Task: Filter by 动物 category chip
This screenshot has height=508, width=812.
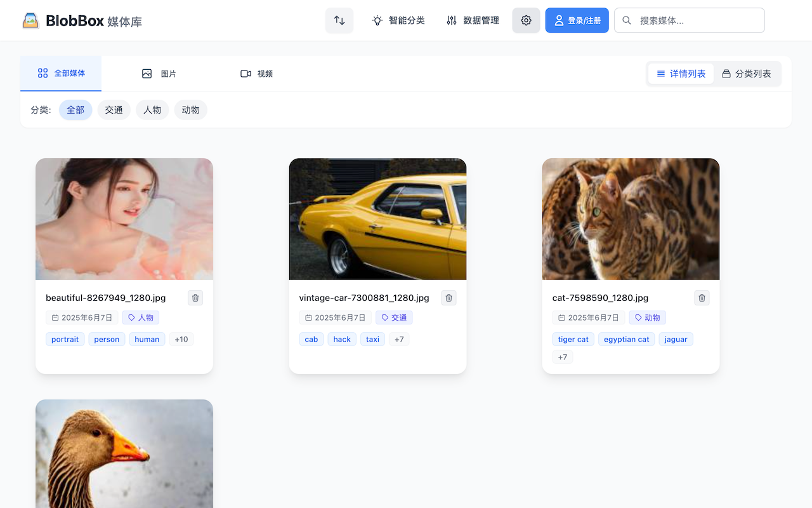Action: click(190, 110)
